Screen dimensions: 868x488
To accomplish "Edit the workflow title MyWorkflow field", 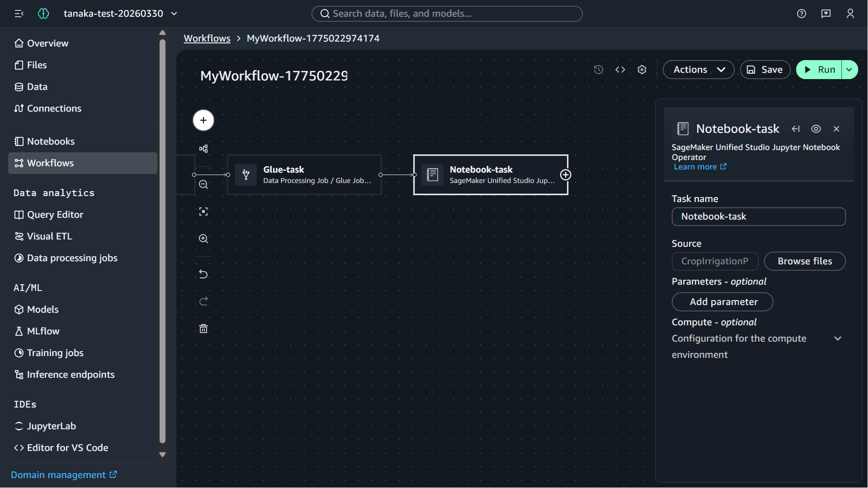I will (x=274, y=75).
